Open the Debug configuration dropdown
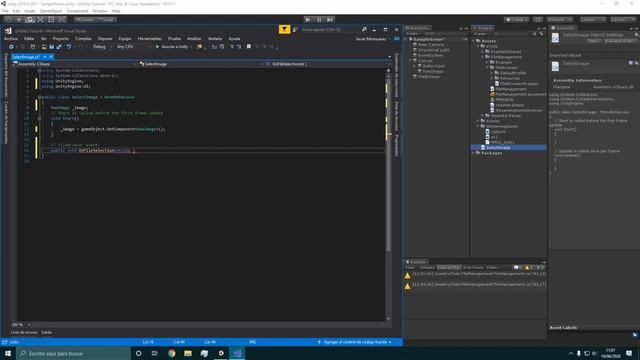 point(102,47)
